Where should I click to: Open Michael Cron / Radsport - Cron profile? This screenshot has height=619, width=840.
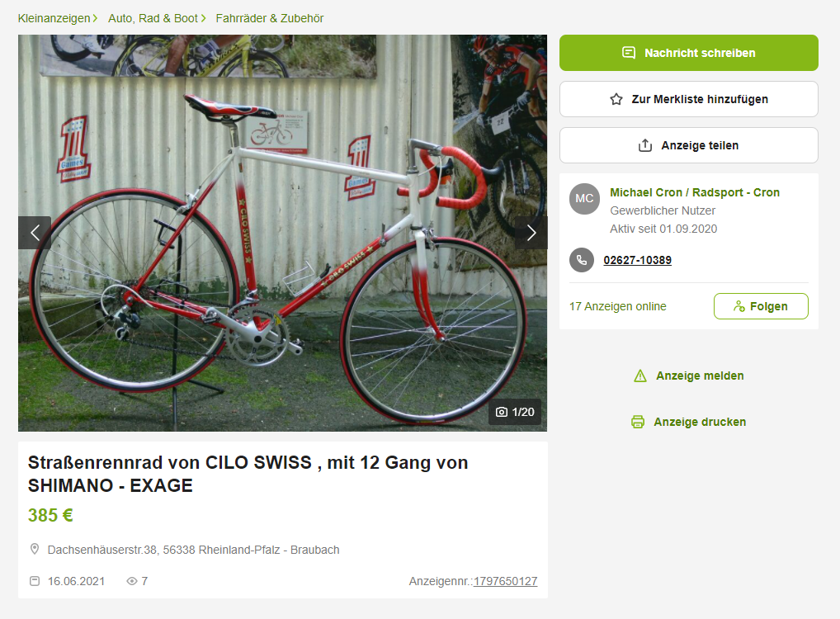[x=695, y=192]
